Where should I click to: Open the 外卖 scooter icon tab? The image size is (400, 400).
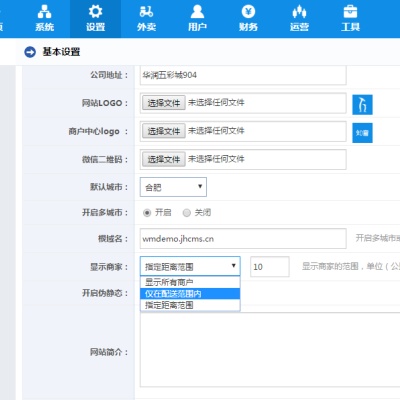[146, 19]
